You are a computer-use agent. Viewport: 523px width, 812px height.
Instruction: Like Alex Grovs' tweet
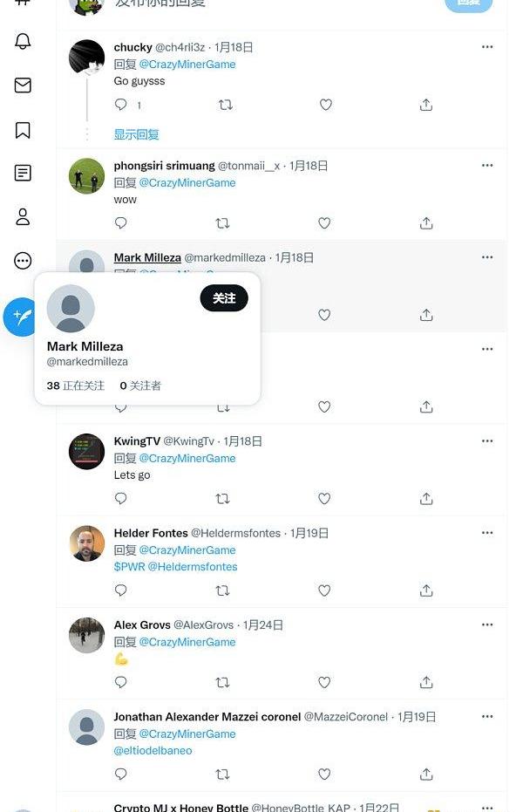tap(324, 682)
